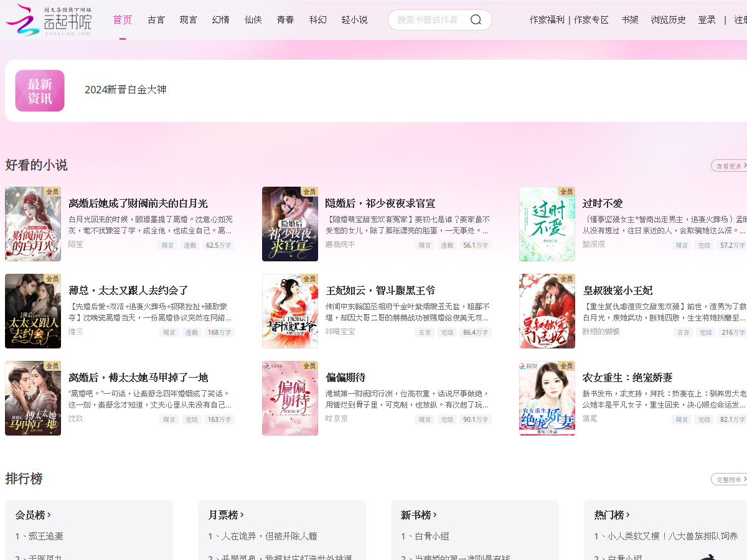The width and height of the screenshot is (747, 560).
Task: Click 完整榜单 beside 排行榜
Action: (x=729, y=480)
